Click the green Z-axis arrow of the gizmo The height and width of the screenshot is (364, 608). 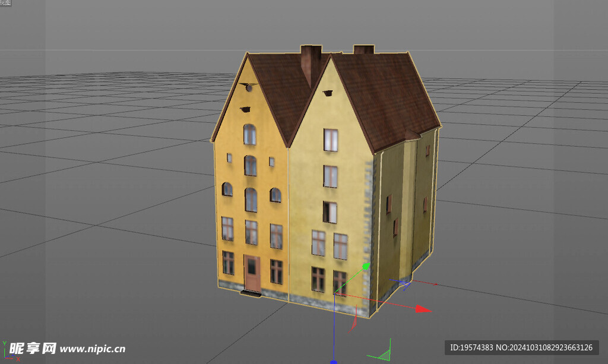point(366,266)
